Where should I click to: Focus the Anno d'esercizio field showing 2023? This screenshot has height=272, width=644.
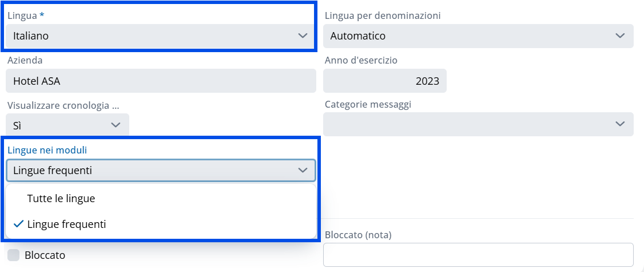click(384, 81)
